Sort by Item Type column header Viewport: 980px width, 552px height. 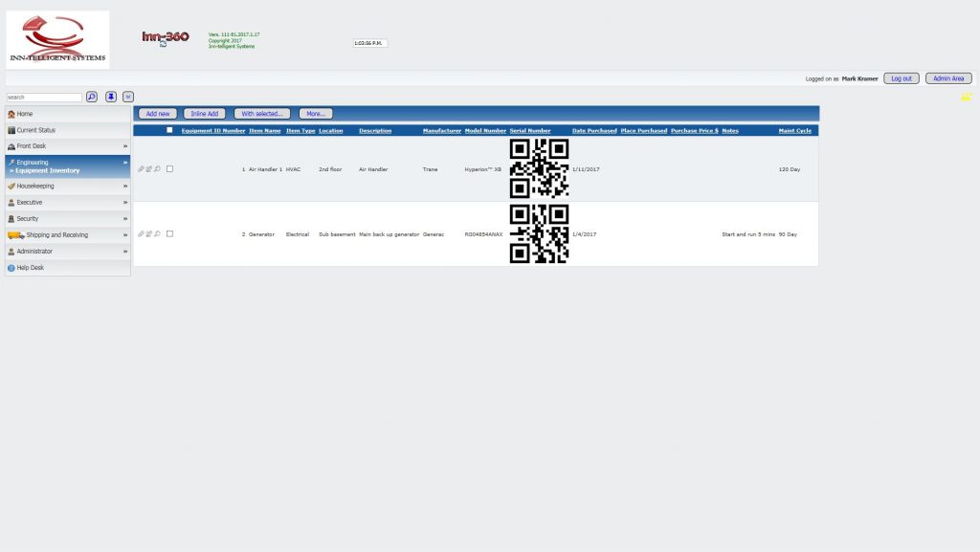click(x=301, y=130)
